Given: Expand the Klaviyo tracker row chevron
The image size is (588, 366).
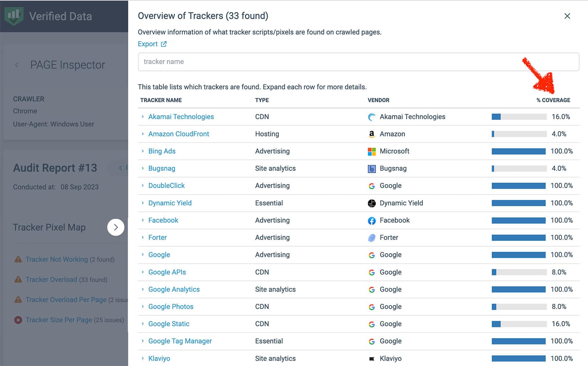Looking at the screenshot, I should click(x=143, y=358).
